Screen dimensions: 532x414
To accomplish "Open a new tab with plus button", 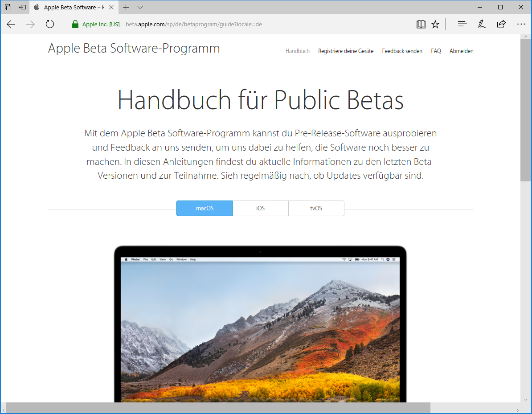I will 126,8.
